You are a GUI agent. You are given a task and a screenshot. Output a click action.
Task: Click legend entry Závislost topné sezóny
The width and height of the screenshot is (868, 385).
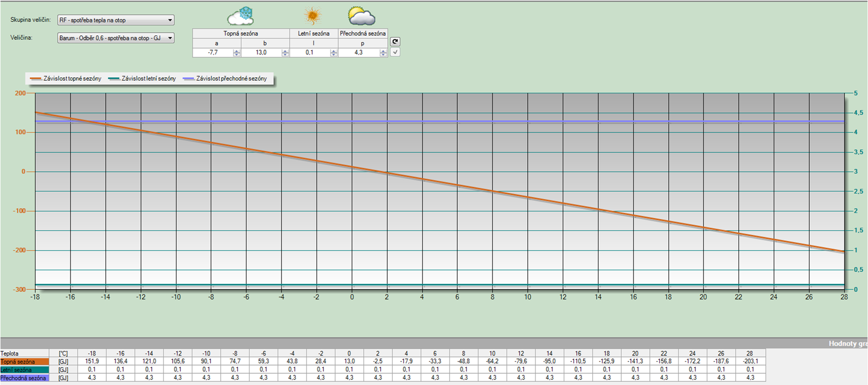(x=66, y=79)
